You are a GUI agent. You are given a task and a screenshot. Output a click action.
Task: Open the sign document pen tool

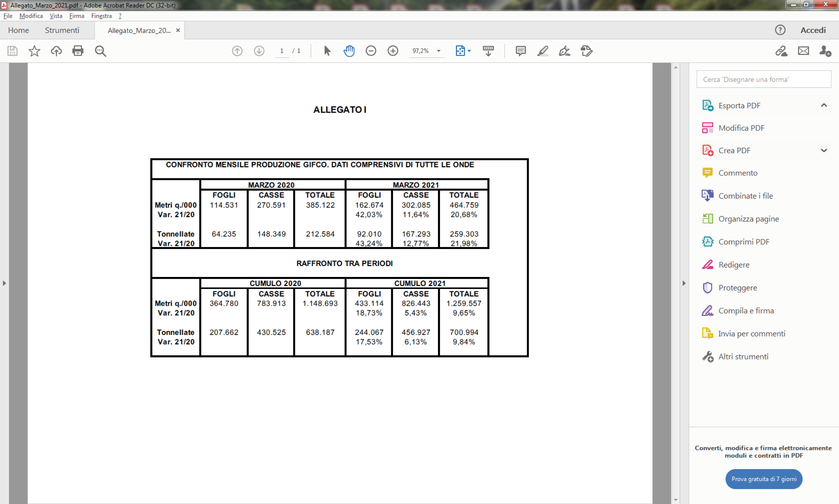tap(564, 51)
